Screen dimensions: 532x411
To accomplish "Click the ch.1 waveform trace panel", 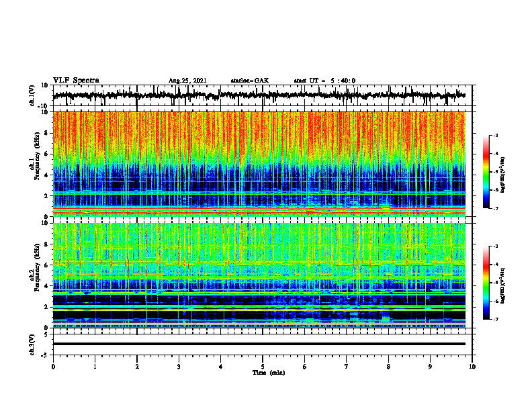I will click(262, 95).
